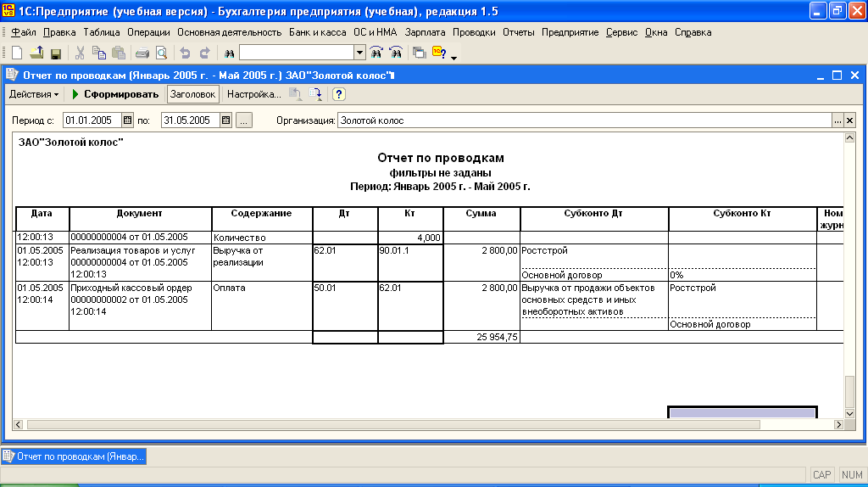Click the Find Previous binoculars icon
Viewport: 868px width, 487px height.
[x=376, y=53]
